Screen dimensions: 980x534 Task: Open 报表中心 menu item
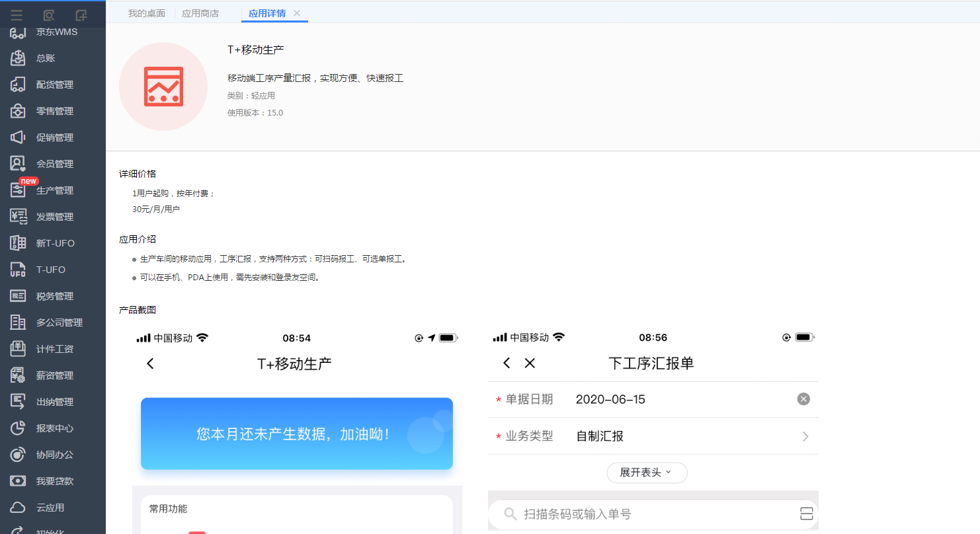(55, 428)
